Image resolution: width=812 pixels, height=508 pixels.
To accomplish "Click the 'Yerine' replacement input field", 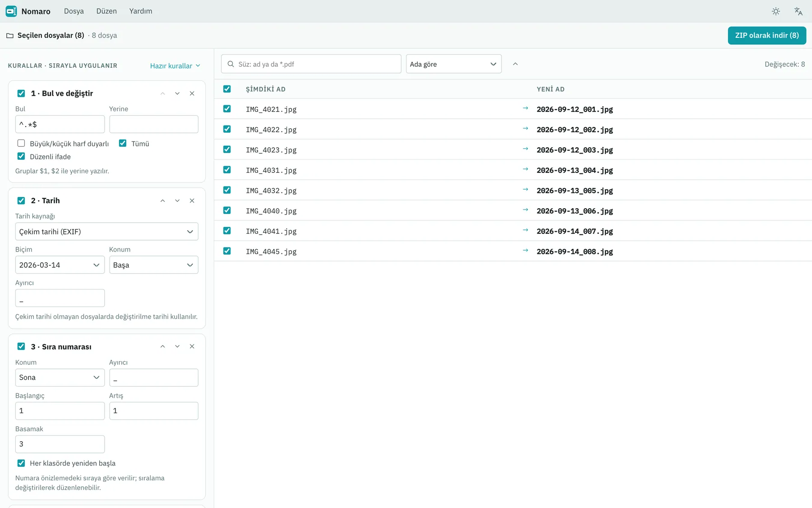I will (x=154, y=124).
